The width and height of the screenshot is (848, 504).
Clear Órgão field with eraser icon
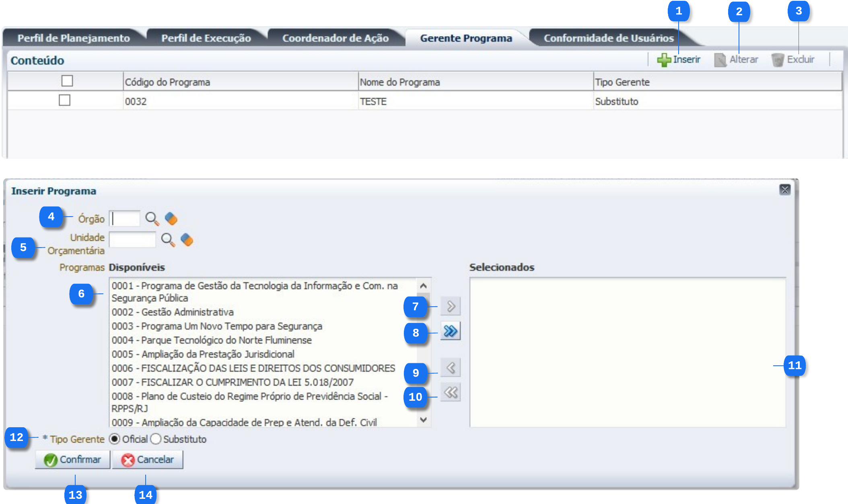171,219
